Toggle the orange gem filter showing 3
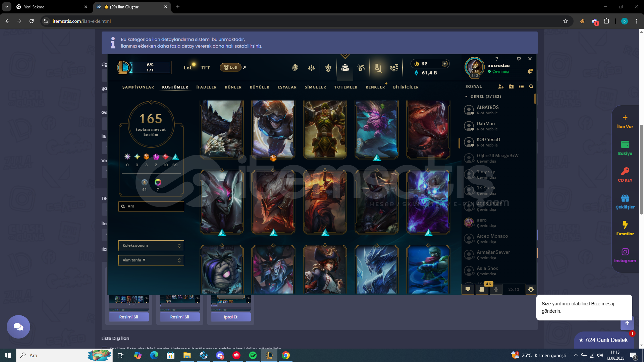 pyautogui.click(x=146, y=157)
